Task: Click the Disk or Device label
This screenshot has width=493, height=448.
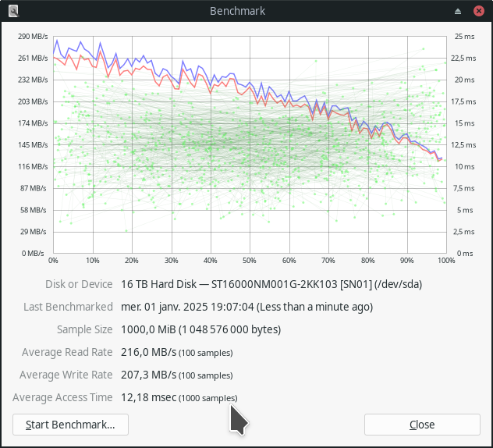Action: tap(79, 284)
